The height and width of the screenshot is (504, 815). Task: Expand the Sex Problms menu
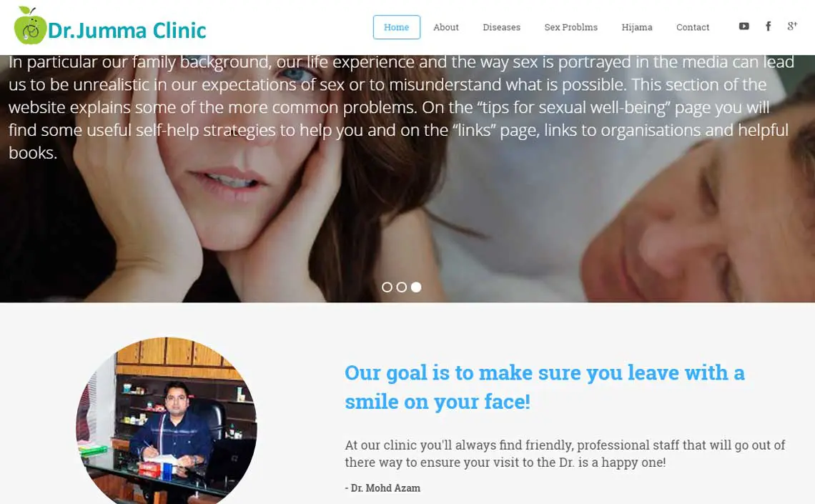tap(570, 27)
